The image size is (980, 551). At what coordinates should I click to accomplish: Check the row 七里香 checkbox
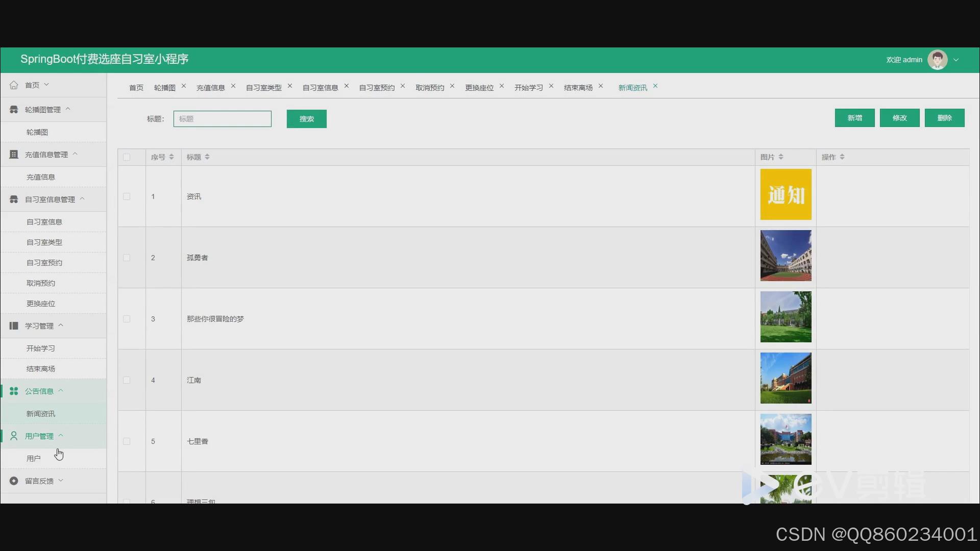(127, 441)
